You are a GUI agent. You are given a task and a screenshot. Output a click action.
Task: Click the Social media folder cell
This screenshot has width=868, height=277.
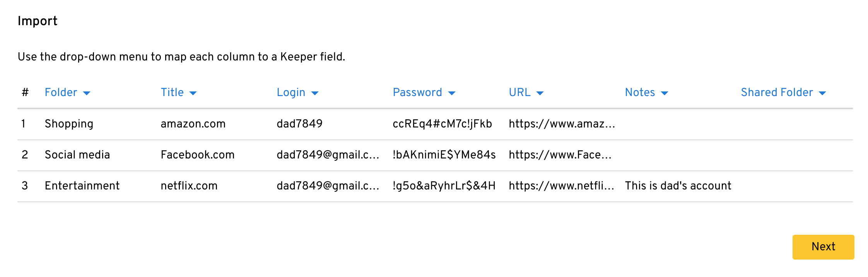point(77,155)
